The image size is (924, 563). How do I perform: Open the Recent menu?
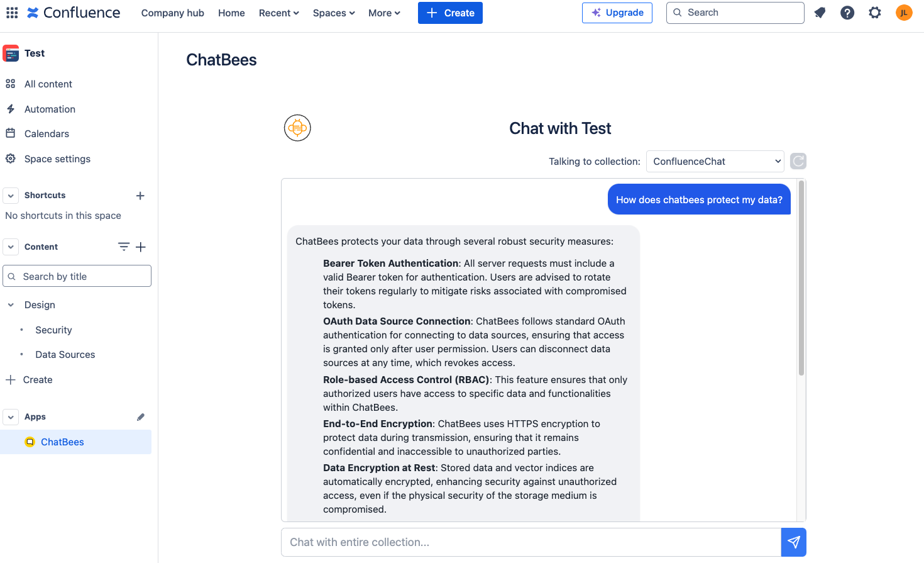pyautogui.click(x=278, y=13)
